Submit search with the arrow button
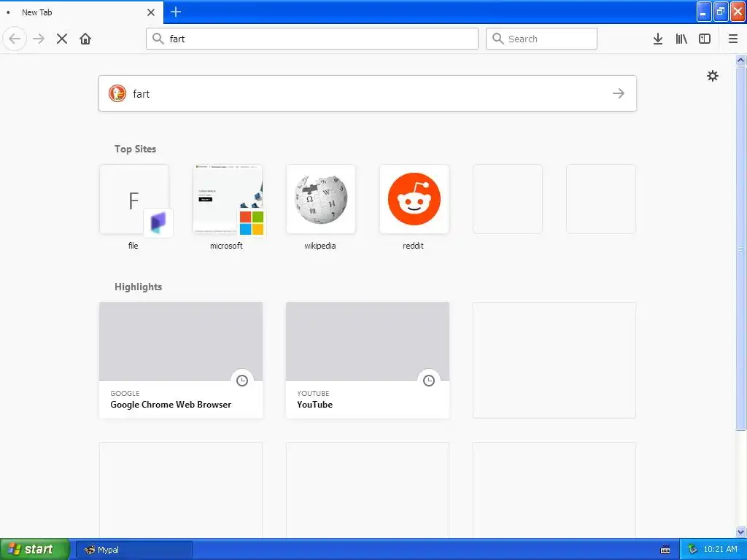The height and width of the screenshot is (560, 747). click(619, 93)
